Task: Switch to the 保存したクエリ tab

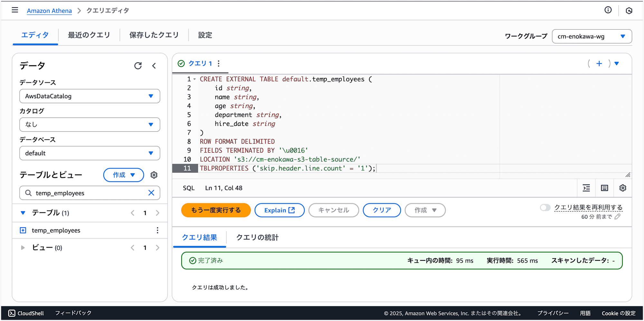Action: coord(154,35)
